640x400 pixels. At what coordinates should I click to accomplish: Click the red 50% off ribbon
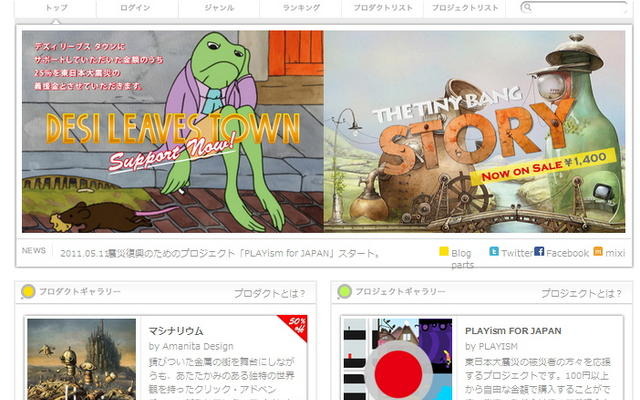[296, 324]
